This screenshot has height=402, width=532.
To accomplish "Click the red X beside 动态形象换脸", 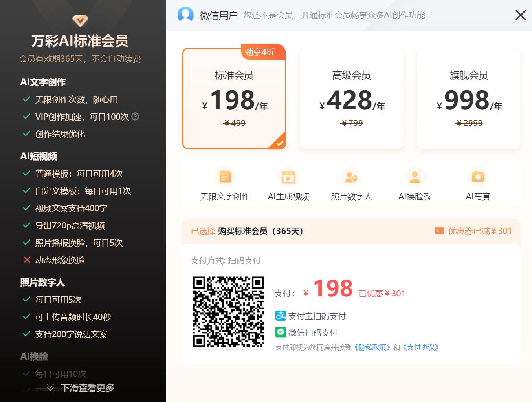I will click(x=27, y=260).
